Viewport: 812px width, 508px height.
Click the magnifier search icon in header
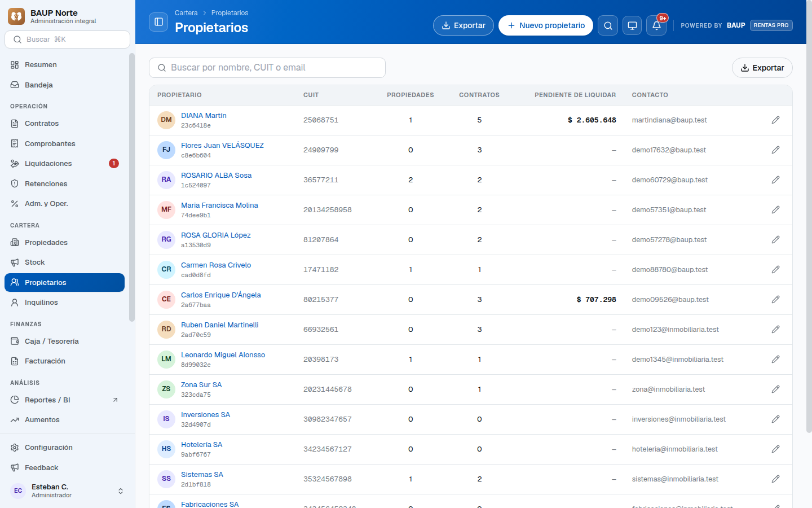point(608,25)
